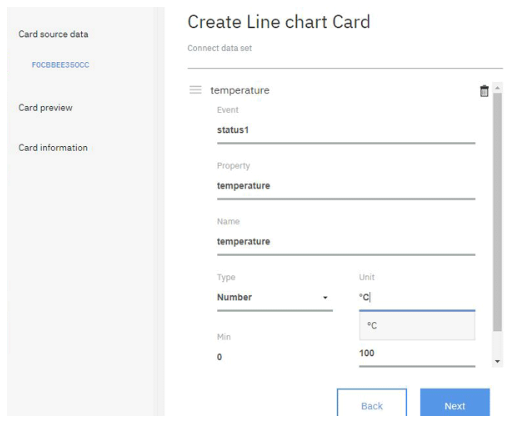Go to Card preview step
This screenshot has width=512, height=435.
pyautogui.click(x=45, y=108)
